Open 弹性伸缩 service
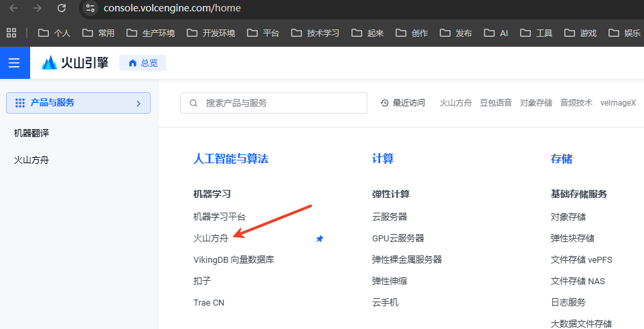The height and width of the screenshot is (329, 644). pos(390,281)
